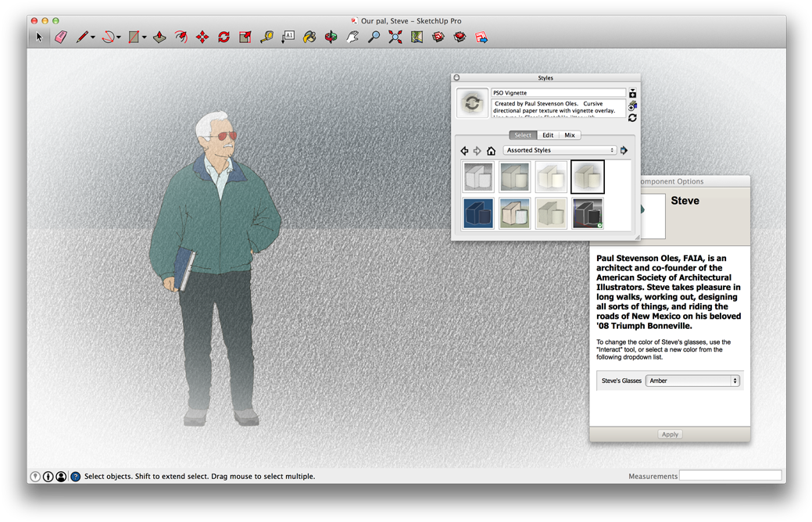
Task: Click the Zoom Extents tool
Action: coord(395,38)
